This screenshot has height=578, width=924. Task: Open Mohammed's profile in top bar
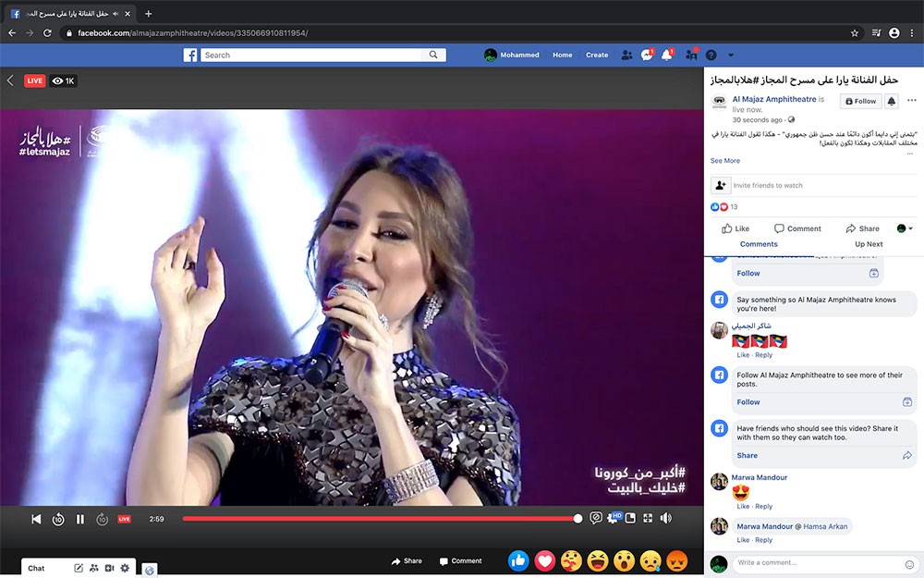pos(512,55)
